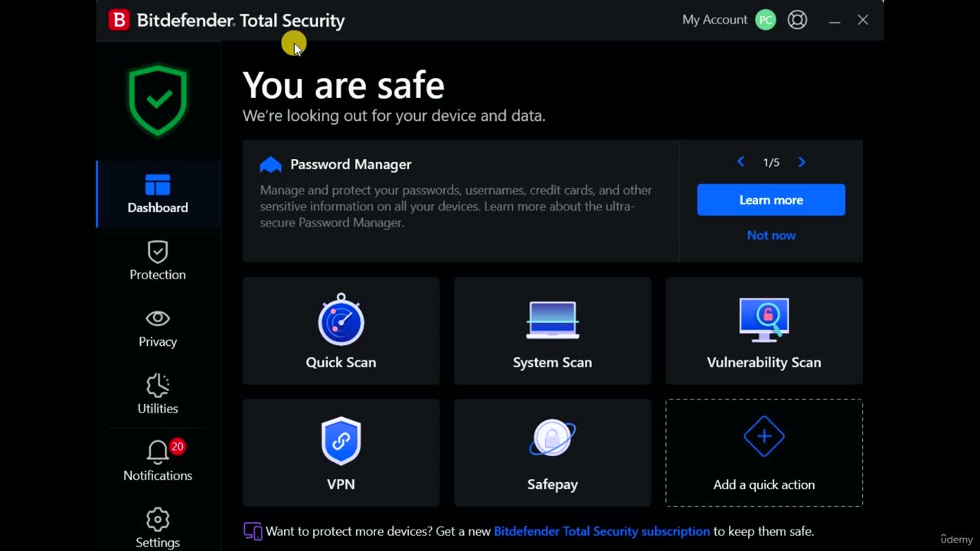
Task: Go to next recommendation with right arrow
Action: (802, 162)
